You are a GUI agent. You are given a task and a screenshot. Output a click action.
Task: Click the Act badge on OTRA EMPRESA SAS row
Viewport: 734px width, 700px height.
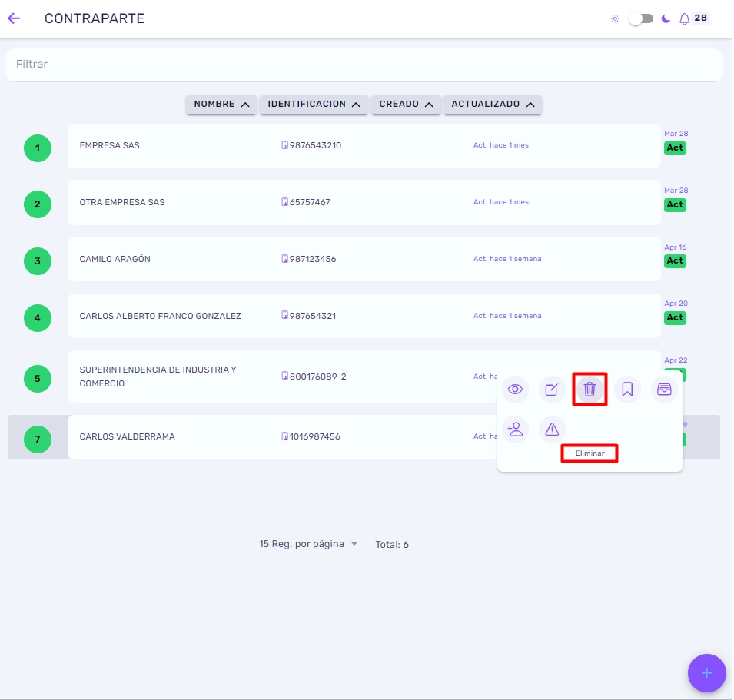(x=675, y=204)
